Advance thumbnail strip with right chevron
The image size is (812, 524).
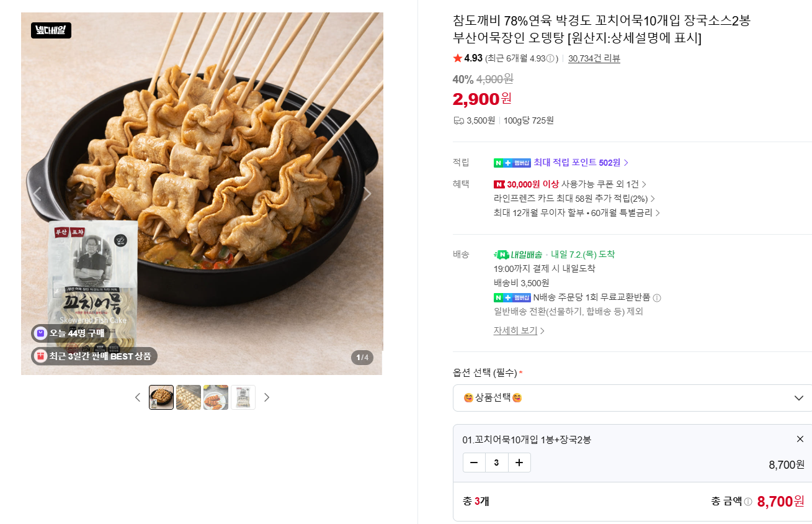click(267, 397)
